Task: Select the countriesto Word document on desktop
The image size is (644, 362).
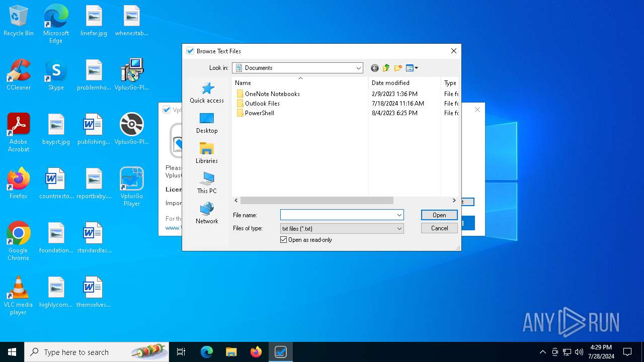Action: point(56,184)
